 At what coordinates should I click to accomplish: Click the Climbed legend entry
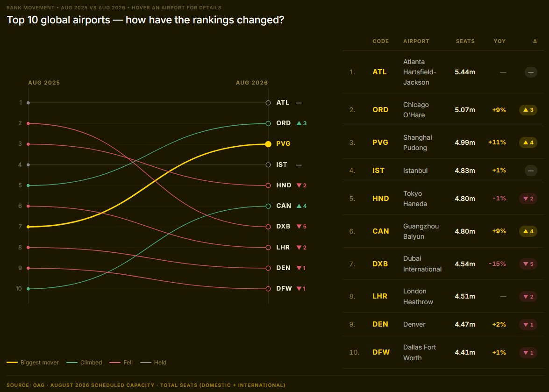(x=85, y=363)
